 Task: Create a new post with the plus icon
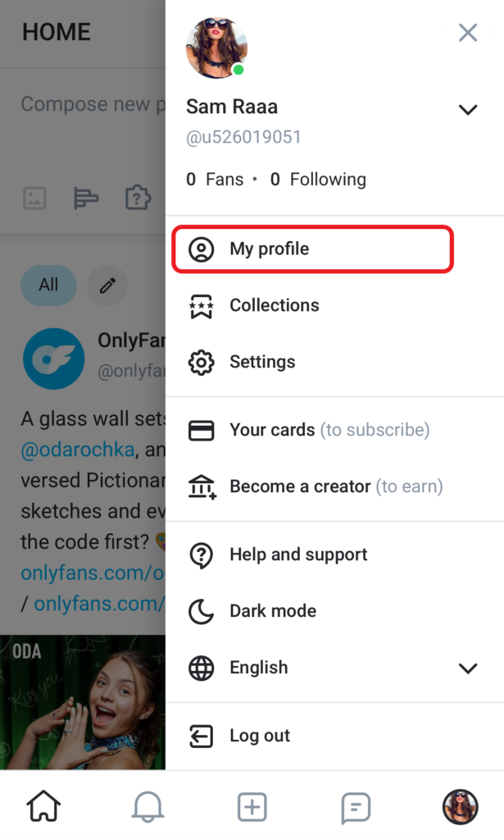point(252,806)
